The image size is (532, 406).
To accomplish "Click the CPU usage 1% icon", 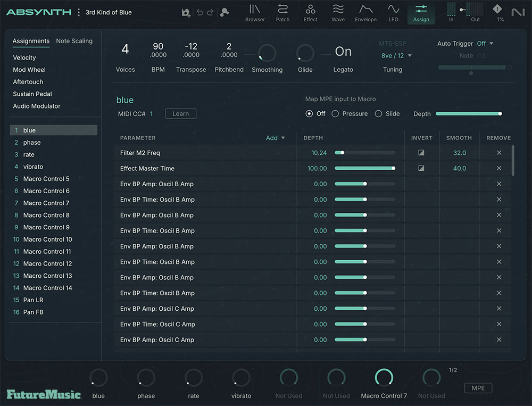I will click(497, 13).
